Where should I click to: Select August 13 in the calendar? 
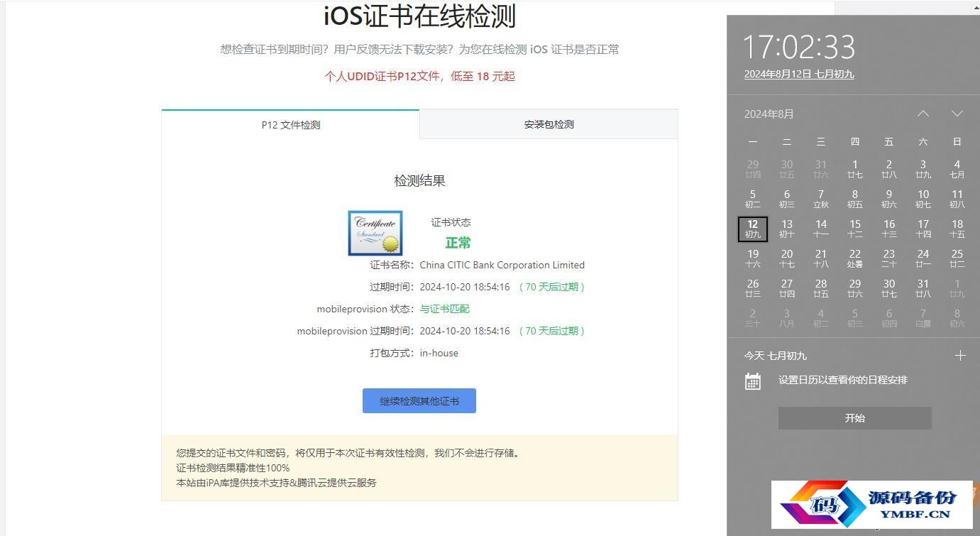pos(786,229)
